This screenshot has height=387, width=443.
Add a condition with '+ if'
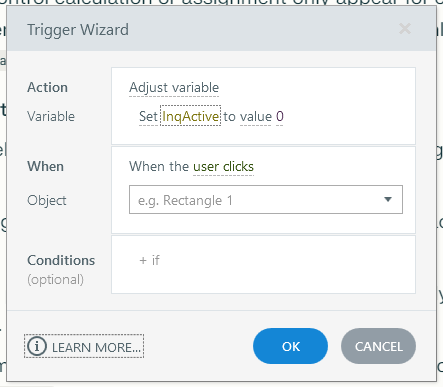[149, 260]
